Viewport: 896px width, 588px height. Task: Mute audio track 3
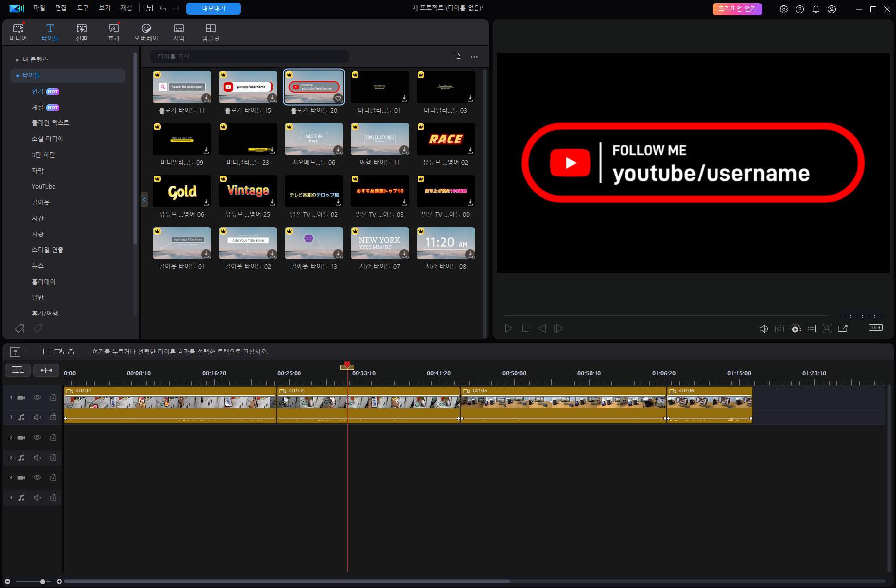click(37, 498)
